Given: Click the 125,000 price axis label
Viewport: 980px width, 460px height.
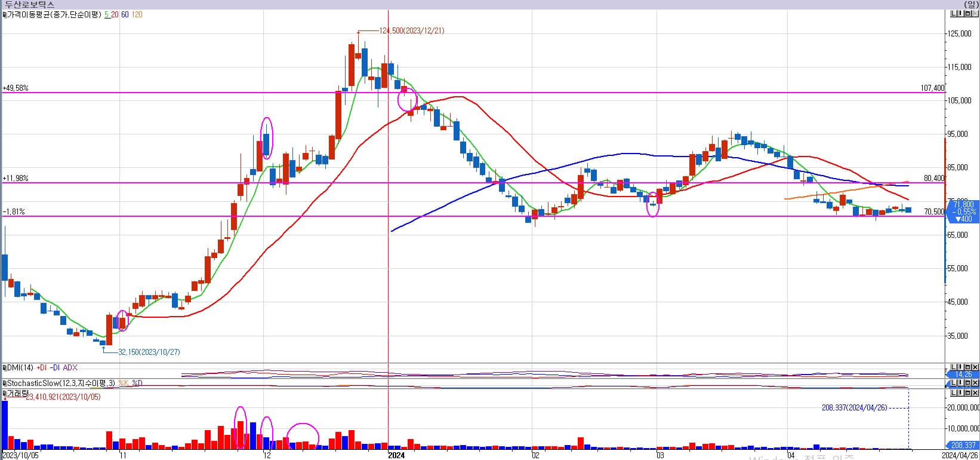Looking at the screenshot, I should (960, 33).
